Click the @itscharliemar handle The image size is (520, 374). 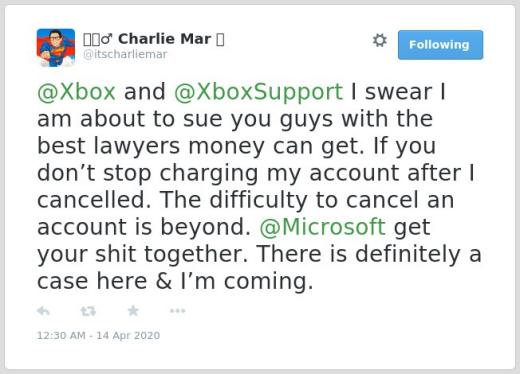click(x=125, y=54)
